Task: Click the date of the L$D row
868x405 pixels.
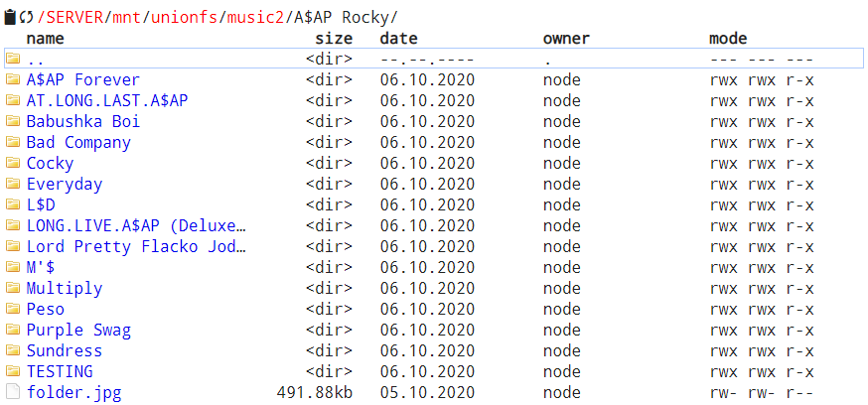Action: (x=427, y=204)
